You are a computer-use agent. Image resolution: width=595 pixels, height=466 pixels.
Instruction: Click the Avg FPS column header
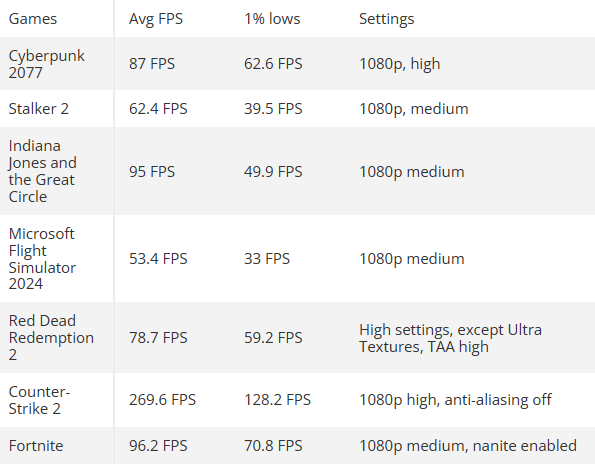156,19
